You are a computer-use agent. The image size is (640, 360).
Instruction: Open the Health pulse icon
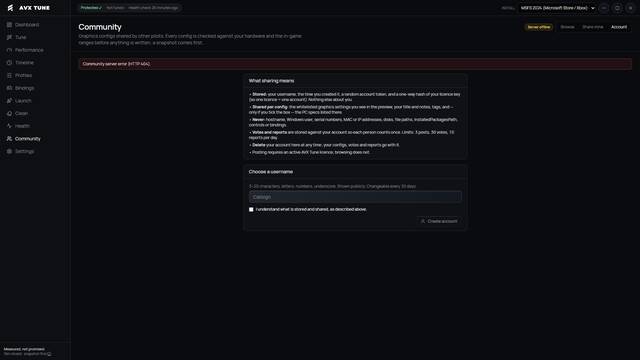(x=9, y=126)
